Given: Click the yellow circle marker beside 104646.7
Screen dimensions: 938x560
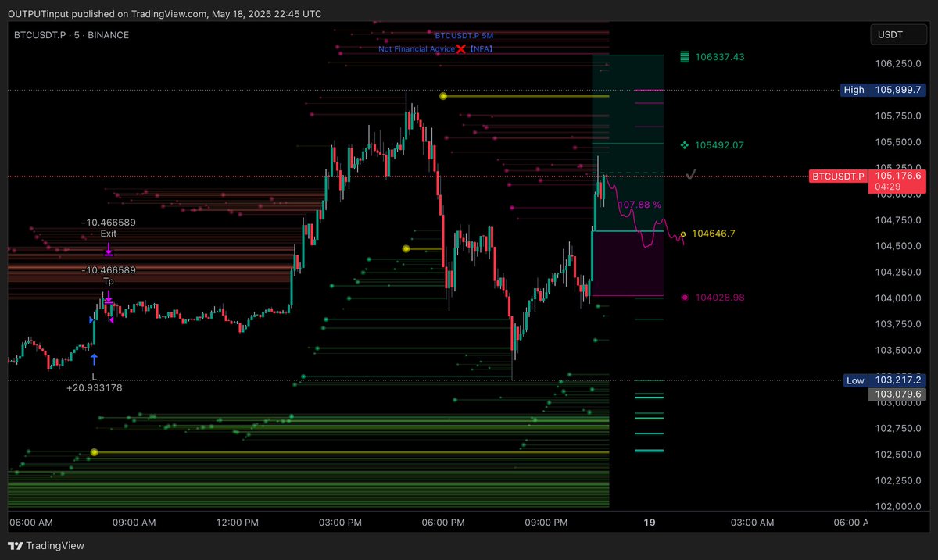Looking at the screenshot, I should (683, 234).
